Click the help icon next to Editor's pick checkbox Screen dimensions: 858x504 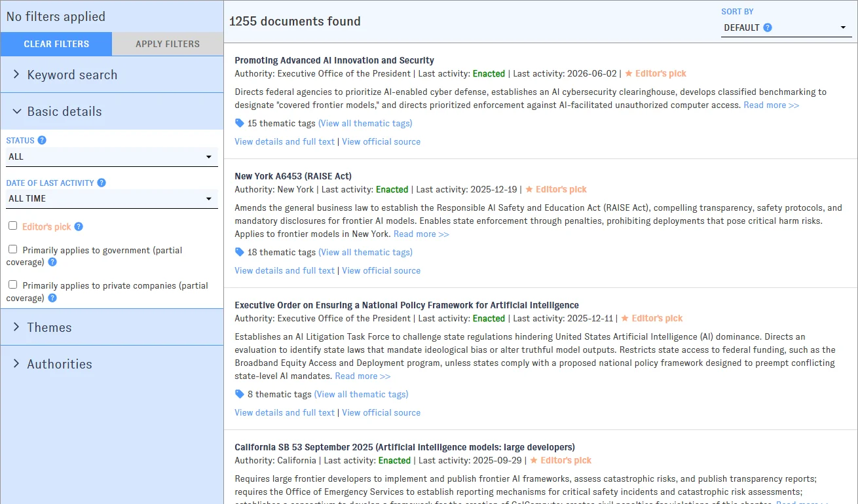pos(79,226)
